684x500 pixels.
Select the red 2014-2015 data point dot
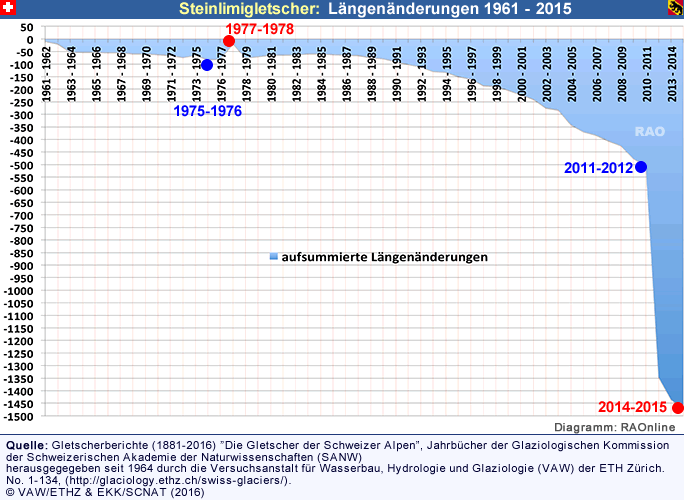678,407
